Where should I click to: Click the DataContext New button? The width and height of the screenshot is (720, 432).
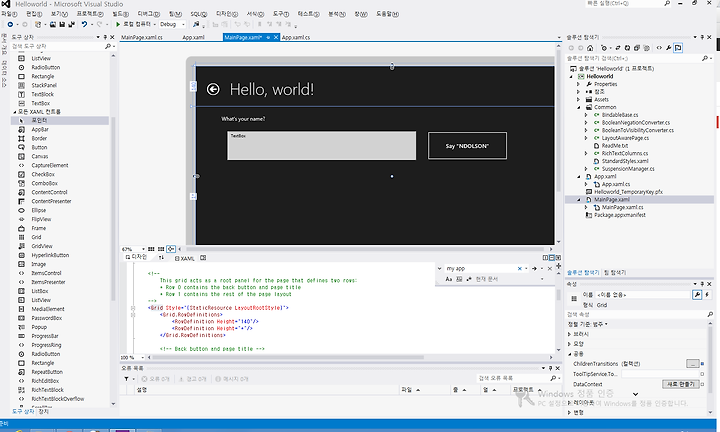coord(681,384)
